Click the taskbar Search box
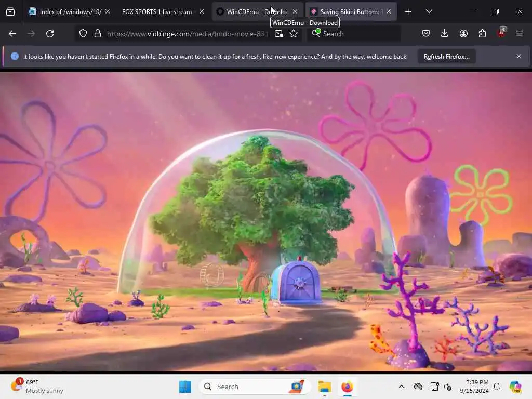The width and height of the screenshot is (532, 399). (x=255, y=387)
